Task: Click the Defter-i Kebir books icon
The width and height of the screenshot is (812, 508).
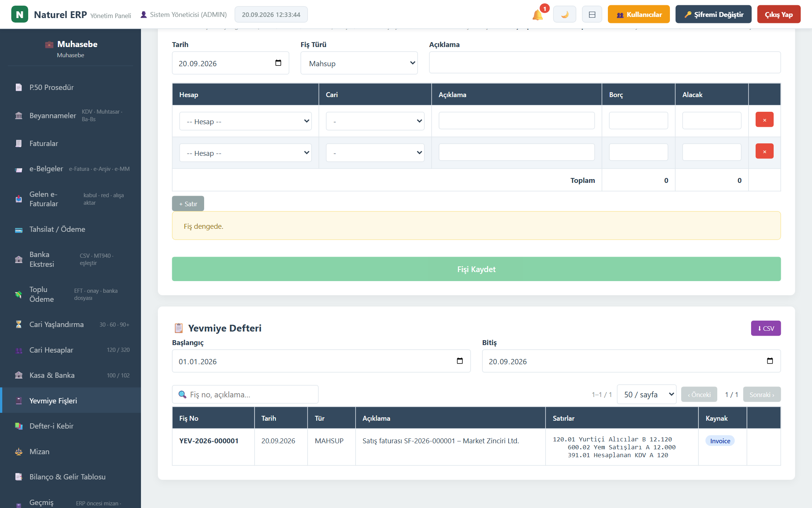Action: [x=18, y=426]
